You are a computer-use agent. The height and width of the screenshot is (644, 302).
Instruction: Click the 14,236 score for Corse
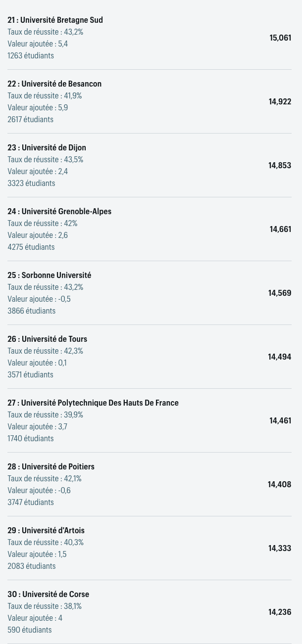[280, 612]
